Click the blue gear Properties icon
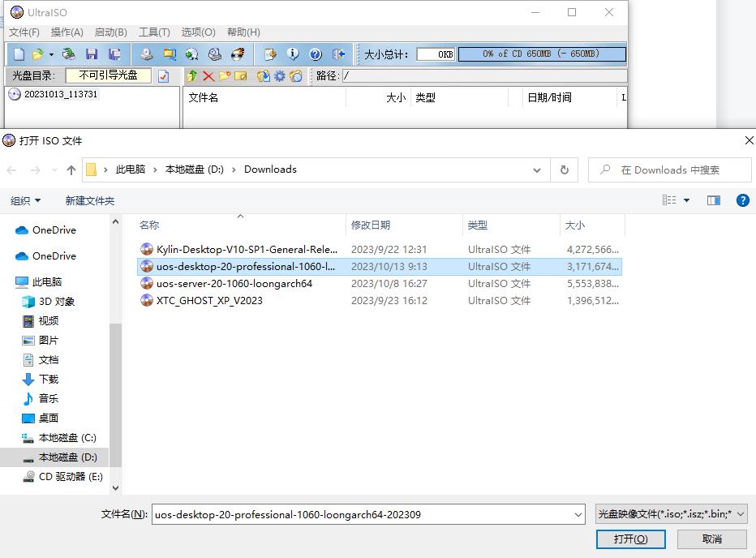This screenshot has height=558, width=756. click(280, 75)
